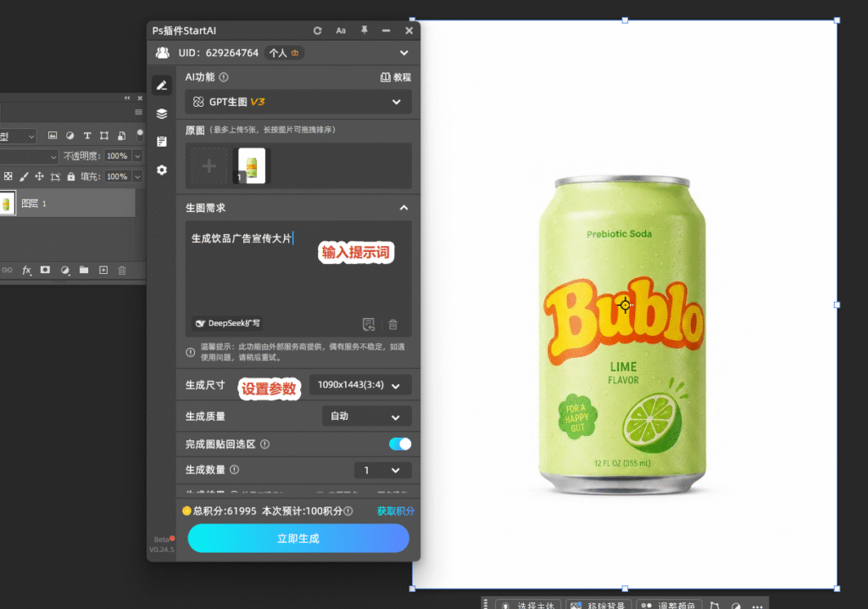Open the 不透明度 opacity slider arrow
Screen dimensions: 868x609
pyautogui.click(x=137, y=156)
